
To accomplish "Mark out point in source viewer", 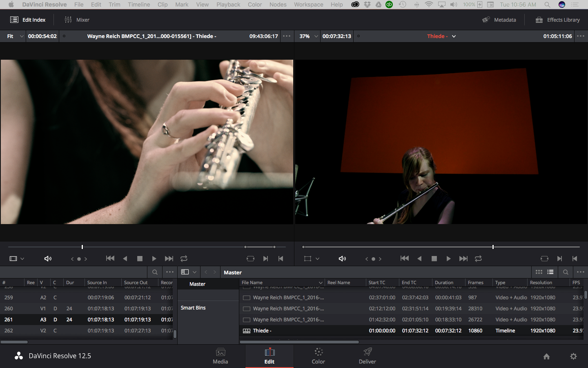I will pyautogui.click(x=281, y=258).
